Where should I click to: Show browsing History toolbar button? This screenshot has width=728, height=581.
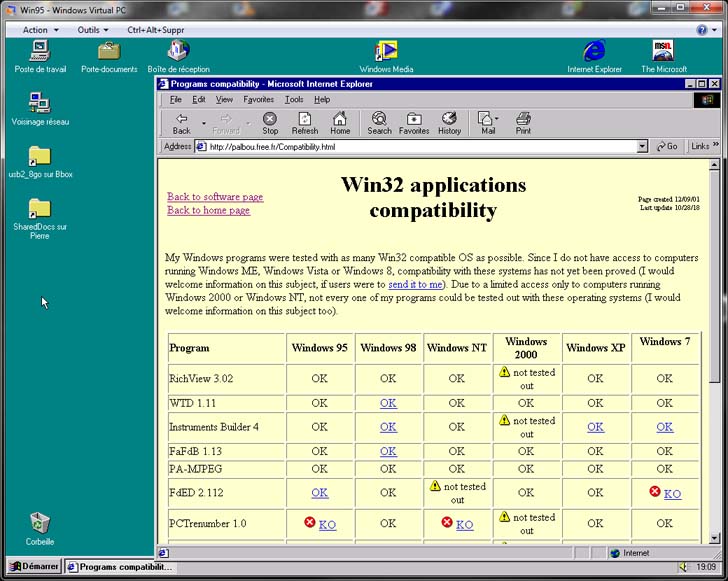[449, 124]
